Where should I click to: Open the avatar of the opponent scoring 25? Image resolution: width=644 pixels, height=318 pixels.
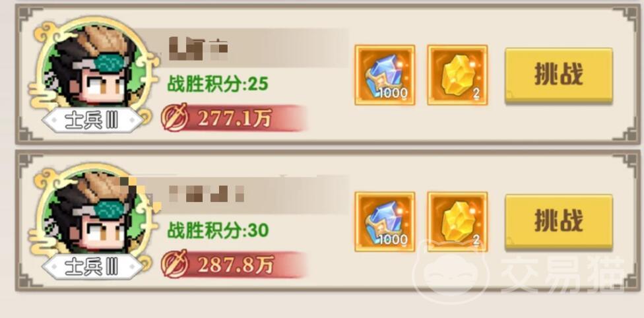[91, 68]
